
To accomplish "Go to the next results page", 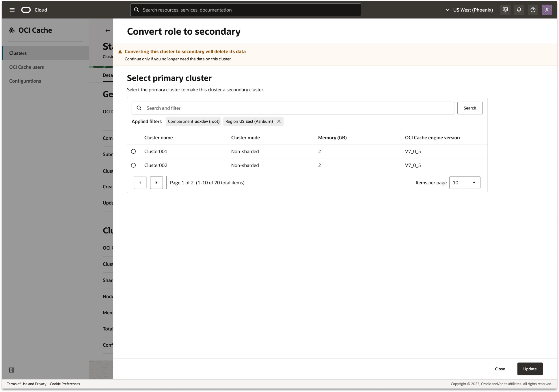I will click(156, 183).
